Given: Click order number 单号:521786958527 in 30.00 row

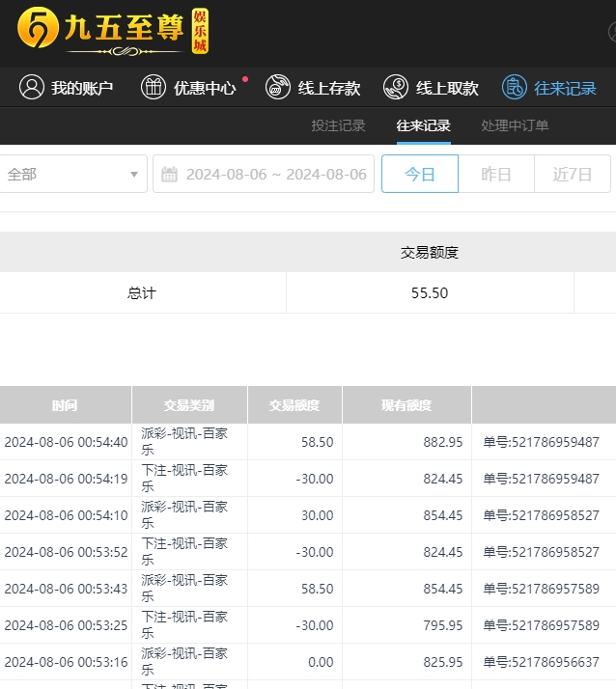Looking at the screenshot, I should tap(541, 515).
